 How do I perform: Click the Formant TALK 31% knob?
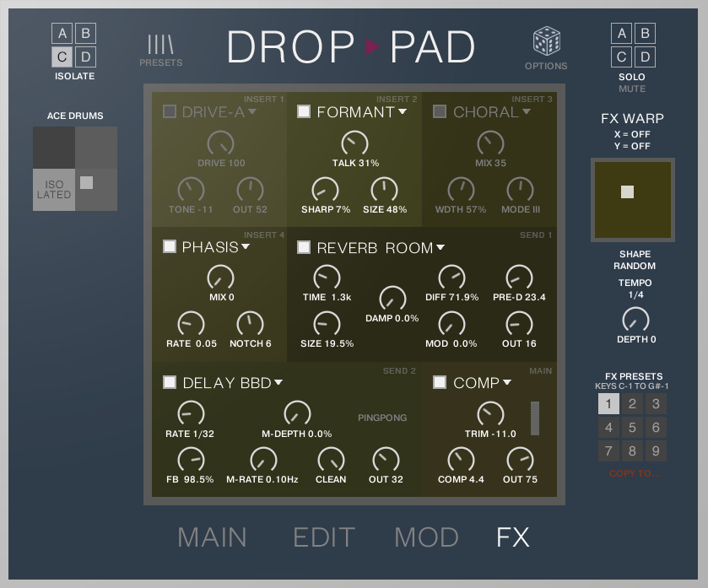coord(355,143)
